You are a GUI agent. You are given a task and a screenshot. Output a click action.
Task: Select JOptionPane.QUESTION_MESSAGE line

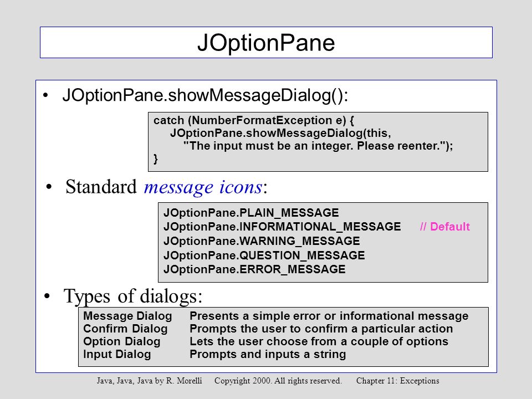click(x=264, y=255)
